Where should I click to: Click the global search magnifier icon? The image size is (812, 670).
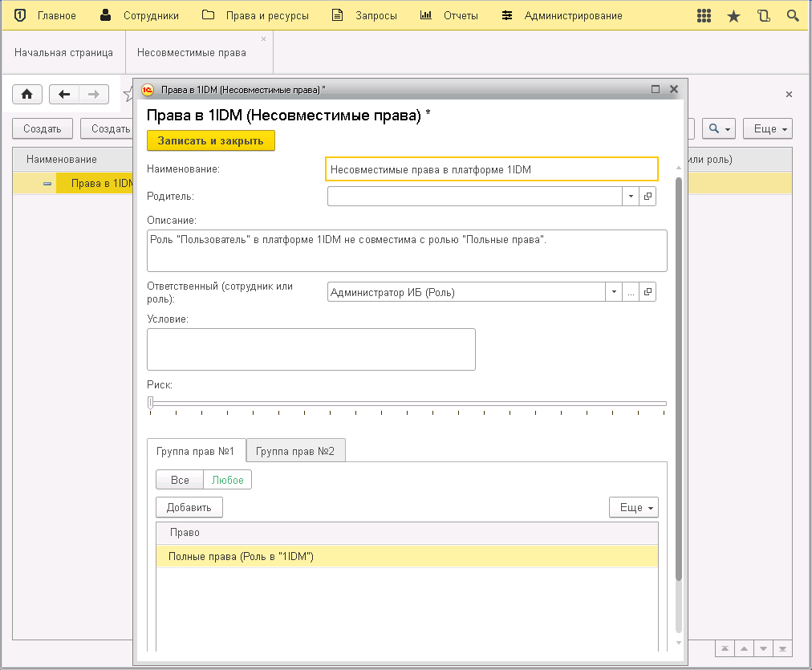[793, 16]
